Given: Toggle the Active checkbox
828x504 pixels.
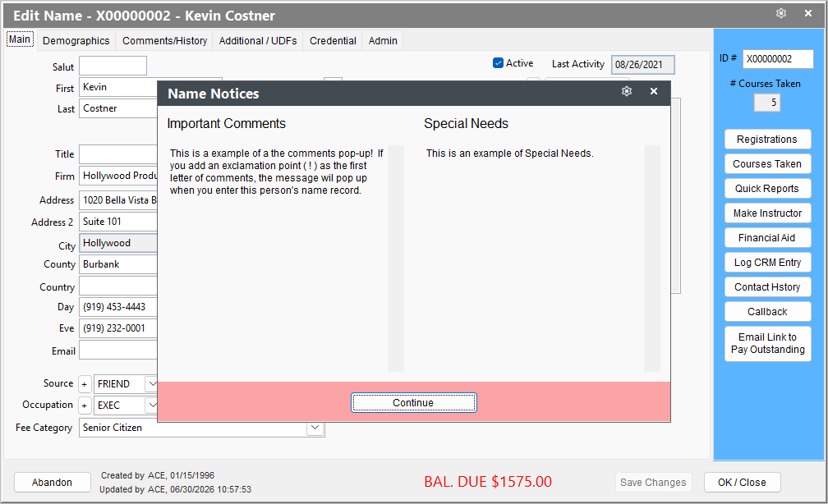Looking at the screenshot, I should 498,63.
